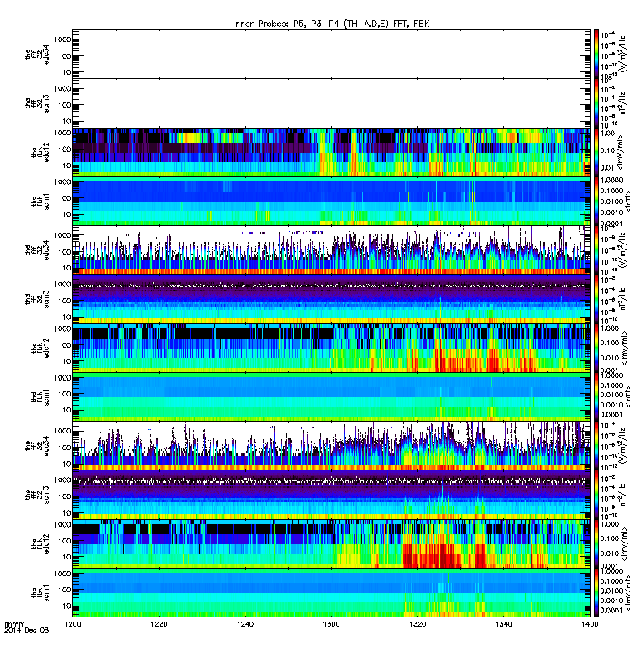The width and height of the screenshot is (630, 672).
Task: Select the thd fbk scm1 panel label
Action: point(40,397)
